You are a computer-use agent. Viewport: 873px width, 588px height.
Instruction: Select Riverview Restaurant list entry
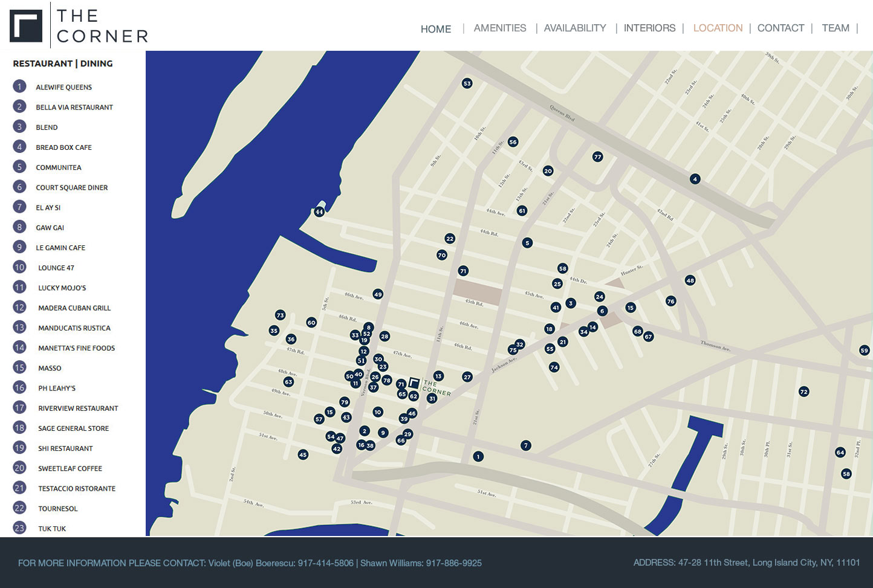[x=78, y=408]
